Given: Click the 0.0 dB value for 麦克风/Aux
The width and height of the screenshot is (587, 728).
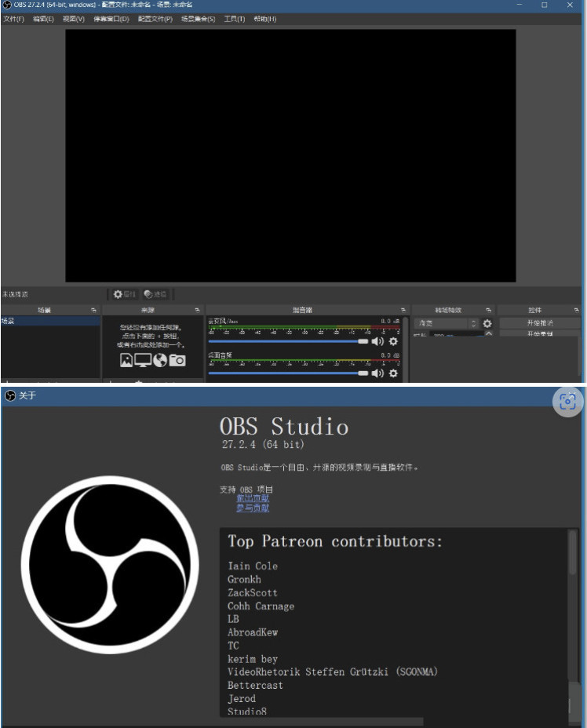Looking at the screenshot, I should coord(390,321).
